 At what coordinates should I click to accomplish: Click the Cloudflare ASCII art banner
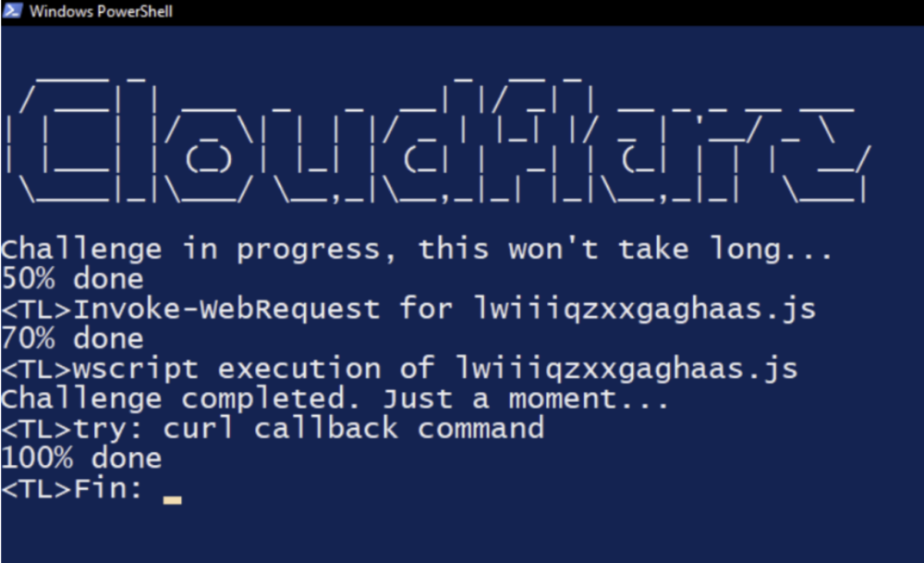pos(437,141)
